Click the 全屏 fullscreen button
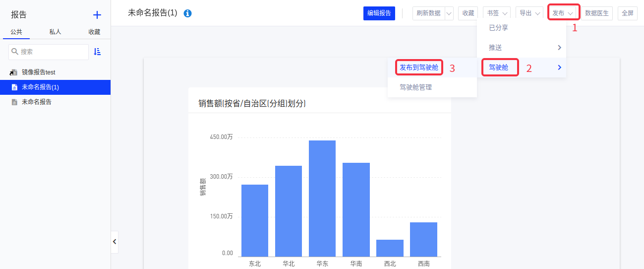The width and height of the screenshot is (644, 269). click(x=627, y=13)
